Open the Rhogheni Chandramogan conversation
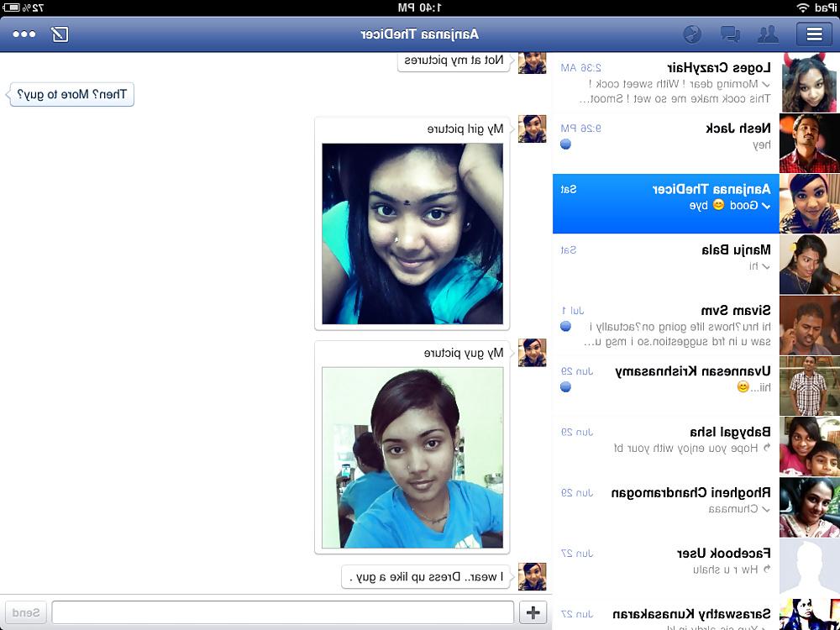 tap(696, 507)
